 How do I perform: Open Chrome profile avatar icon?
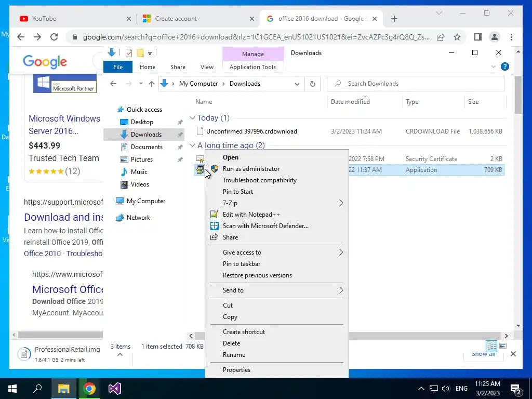(x=495, y=37)
